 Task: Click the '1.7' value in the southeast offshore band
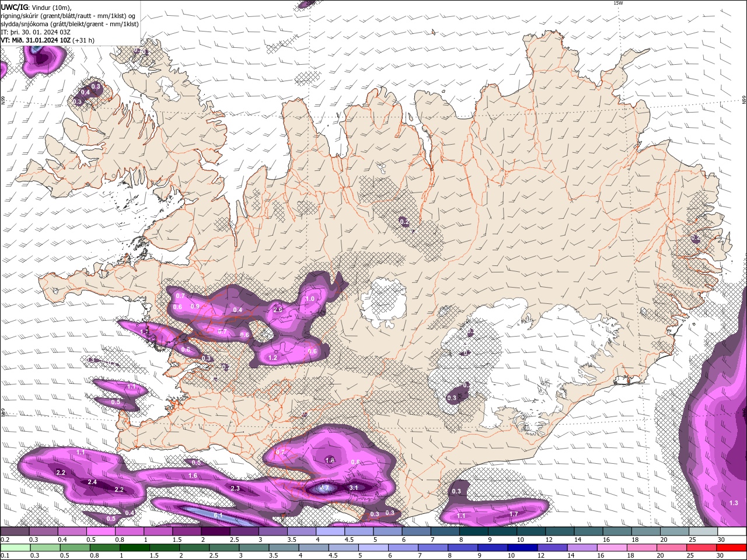click(514, 514)
